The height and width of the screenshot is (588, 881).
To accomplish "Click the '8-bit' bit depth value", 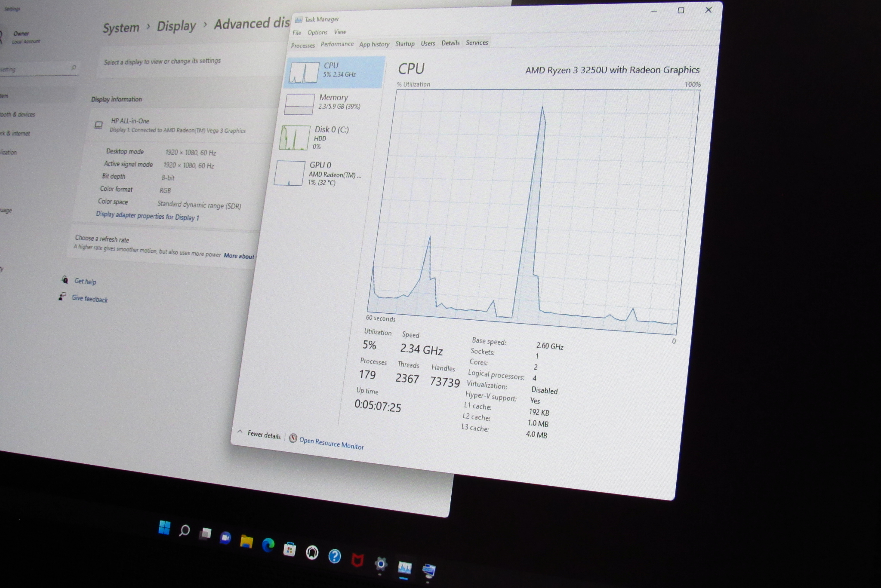I will 168,178.
